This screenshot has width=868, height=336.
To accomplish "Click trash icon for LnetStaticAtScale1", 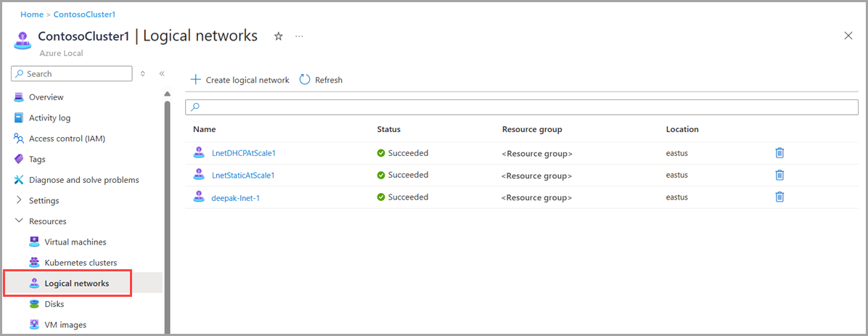I will click(779, 175).
